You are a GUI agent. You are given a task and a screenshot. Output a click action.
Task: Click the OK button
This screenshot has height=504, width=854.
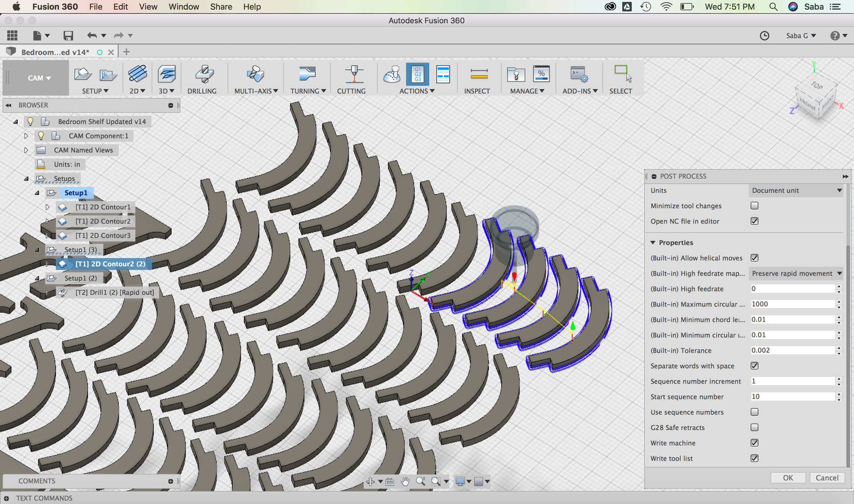pyautogui.click(x=788, y=478)
